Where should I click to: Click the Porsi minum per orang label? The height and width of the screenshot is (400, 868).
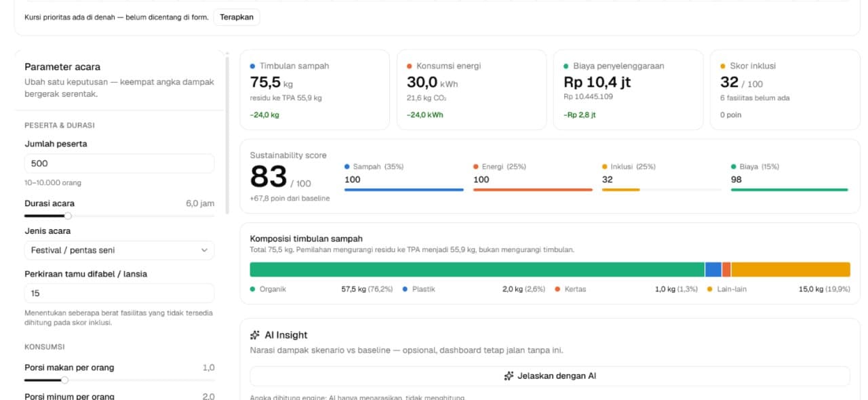point(70,396)
